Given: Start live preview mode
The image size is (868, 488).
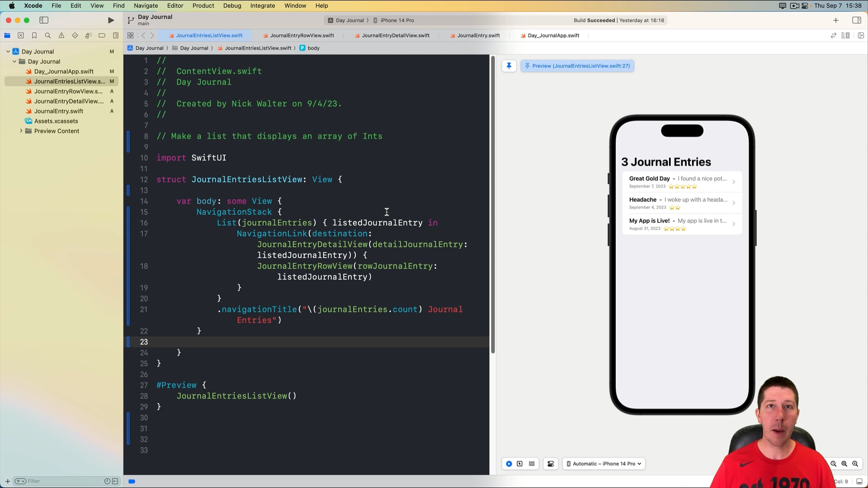Looking at the screenshot, I should point(509,464).
